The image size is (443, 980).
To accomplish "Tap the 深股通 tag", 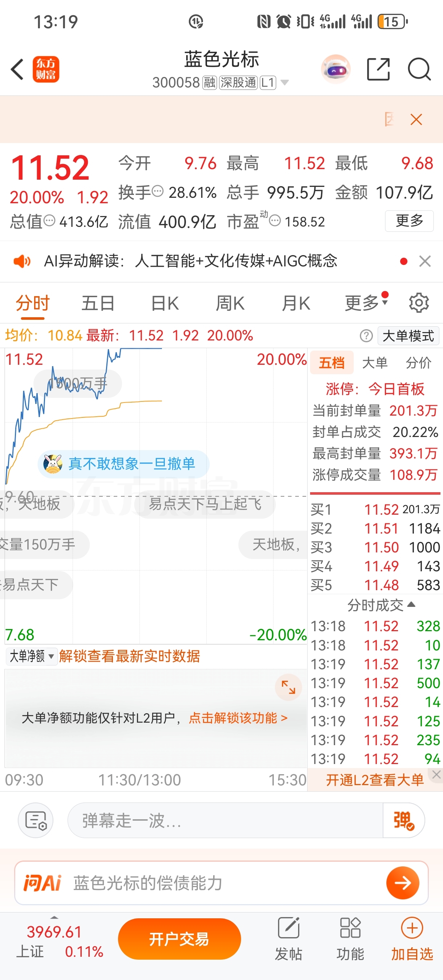I will pos(238,82).
